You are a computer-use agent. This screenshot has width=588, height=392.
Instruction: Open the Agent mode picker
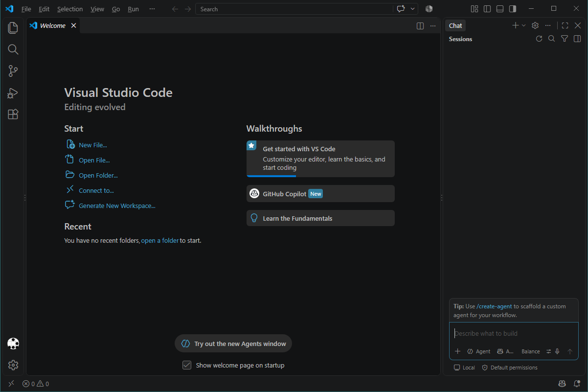pos(479,351)
